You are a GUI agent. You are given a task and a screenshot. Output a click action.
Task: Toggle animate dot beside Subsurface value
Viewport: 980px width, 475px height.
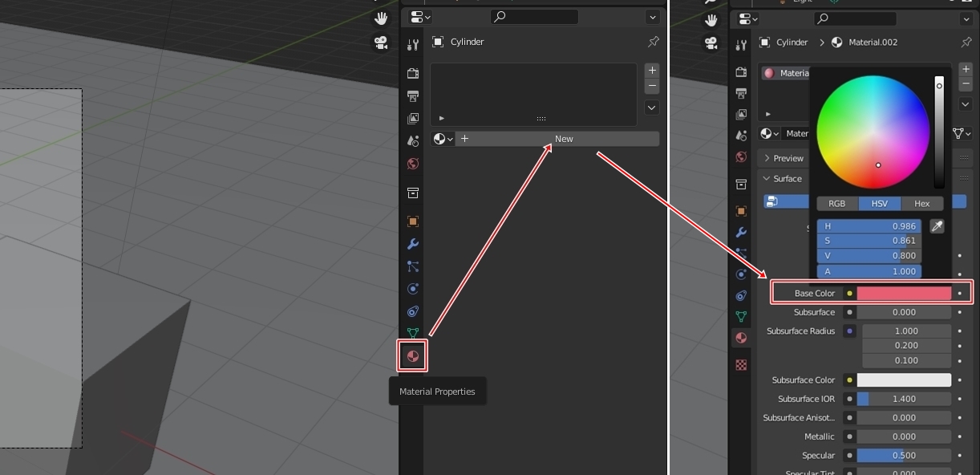(x=960, y=312)
